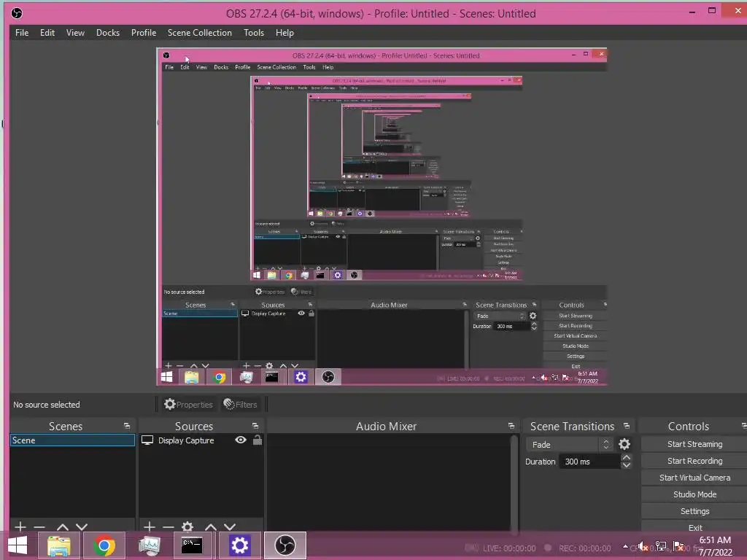This screenshot has height=560, width=747.
Task: Click the Exit button in Controls
Action: (694, 528)
